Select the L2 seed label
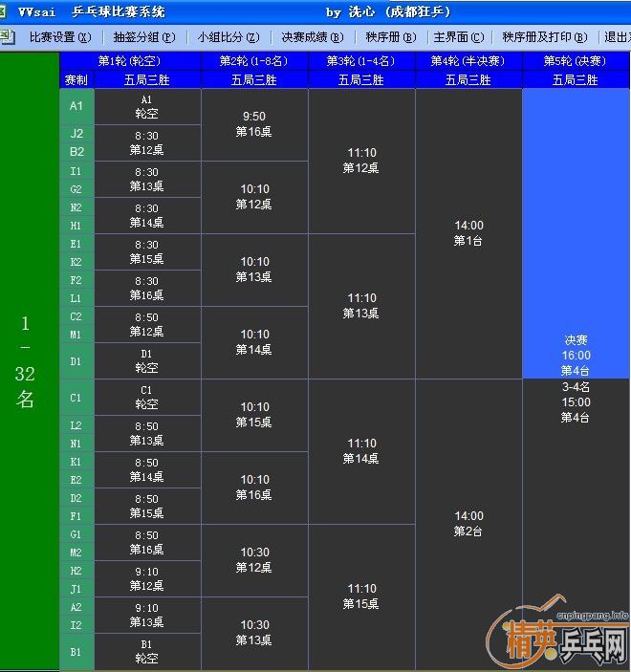The width and height of the screenshot is (631, 672). [76, 425]
